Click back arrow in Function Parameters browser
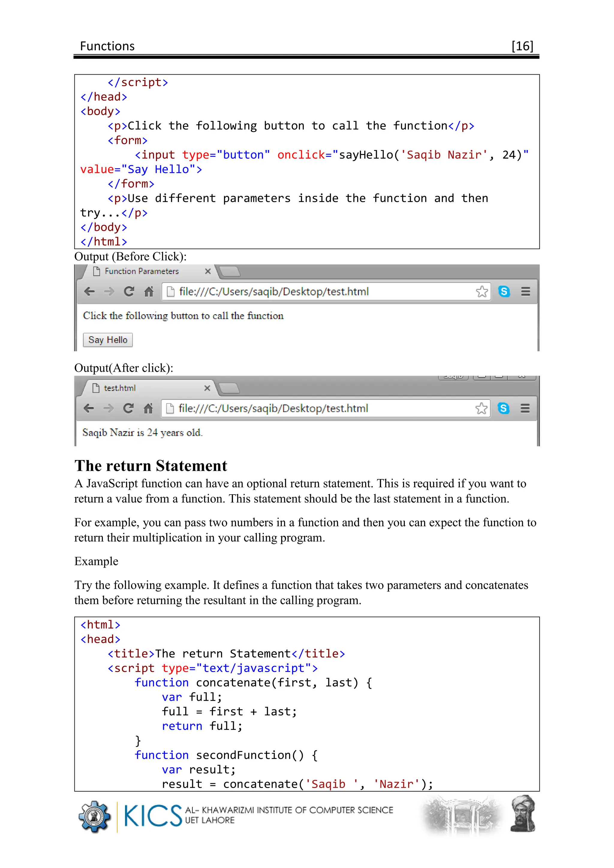This screenshot has width=614, height=868. (x=89, y=291)
